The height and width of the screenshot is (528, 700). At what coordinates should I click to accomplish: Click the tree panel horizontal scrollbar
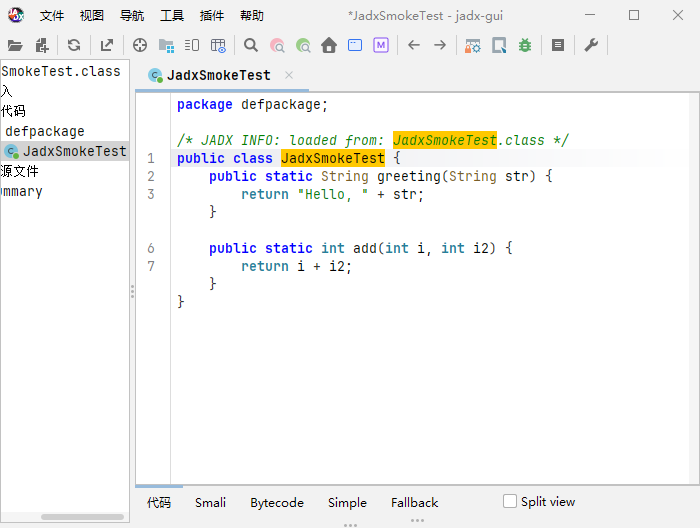point(83,517)
